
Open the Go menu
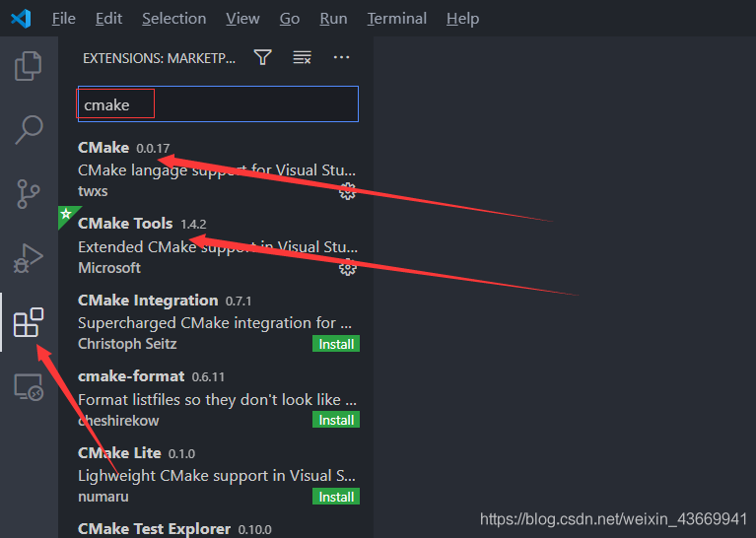(x=290, y=19)
